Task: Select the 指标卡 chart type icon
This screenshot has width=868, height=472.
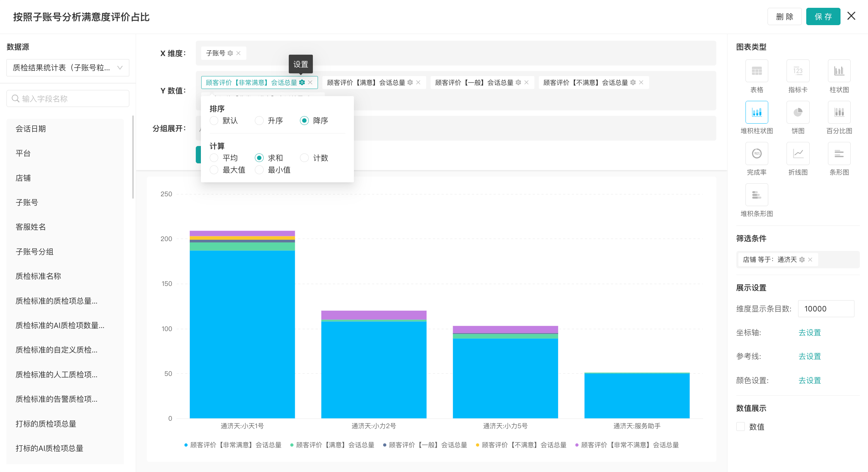Action: point(798,71)
